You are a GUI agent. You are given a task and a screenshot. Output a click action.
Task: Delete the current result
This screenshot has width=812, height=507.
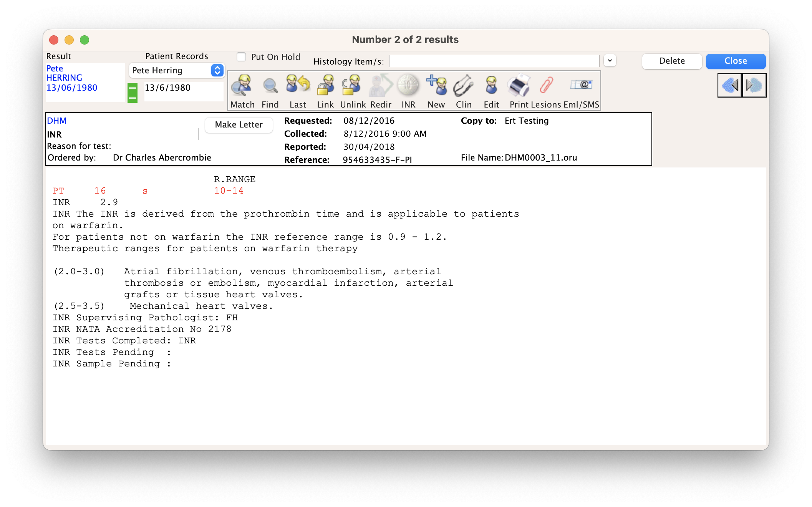point(671,61)
